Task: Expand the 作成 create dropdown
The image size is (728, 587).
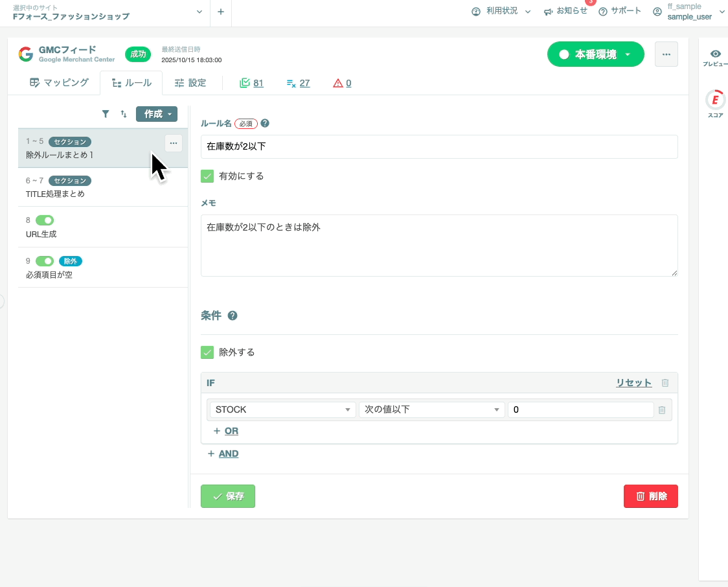Action: 157,114
